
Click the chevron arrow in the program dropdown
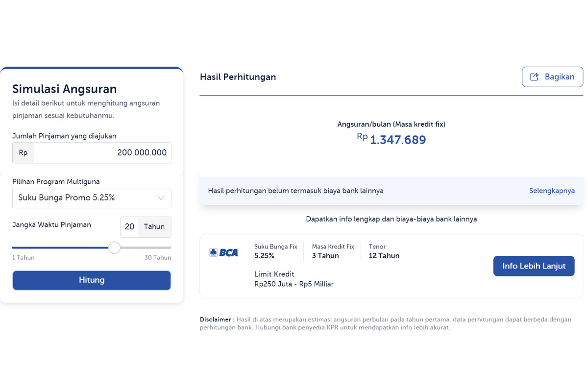161,198
